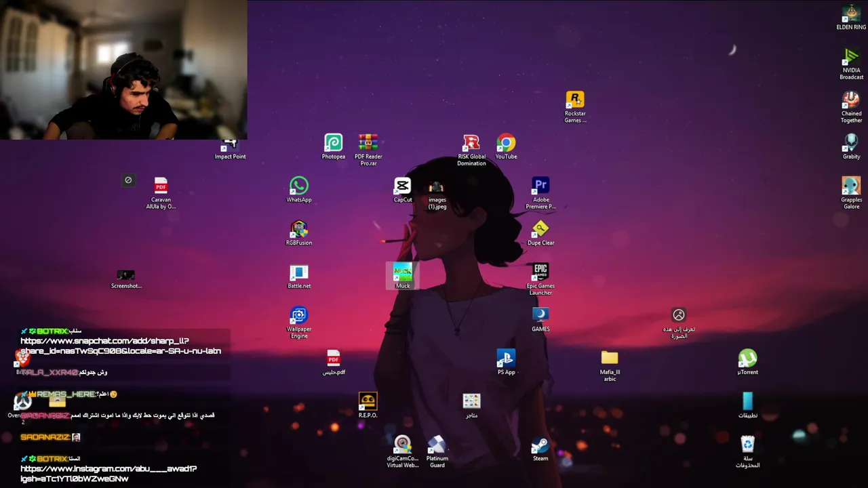Click the circular wallpaper info icon
Image resolution: width=868 pixels, height=488 pixels.
click(679, 315)
